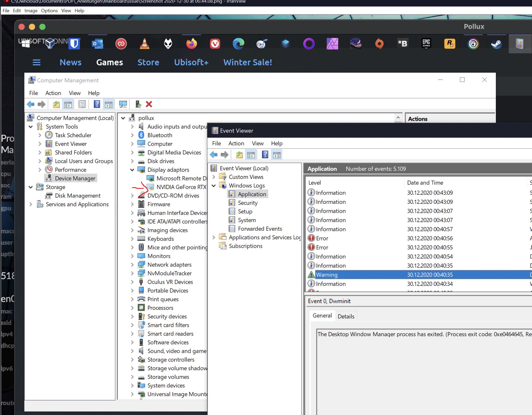Collapse Windows Logs node
The width and height of the screenshot is (532, 415).
point(214,186)
